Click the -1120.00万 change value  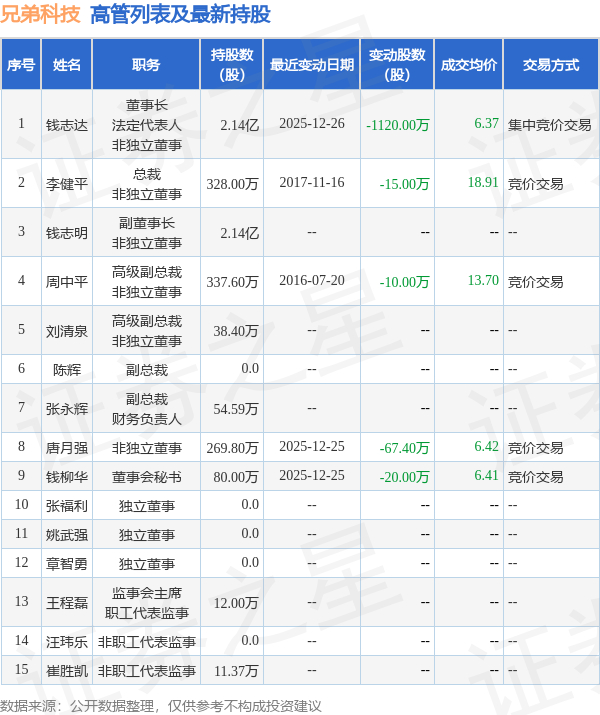398,125
